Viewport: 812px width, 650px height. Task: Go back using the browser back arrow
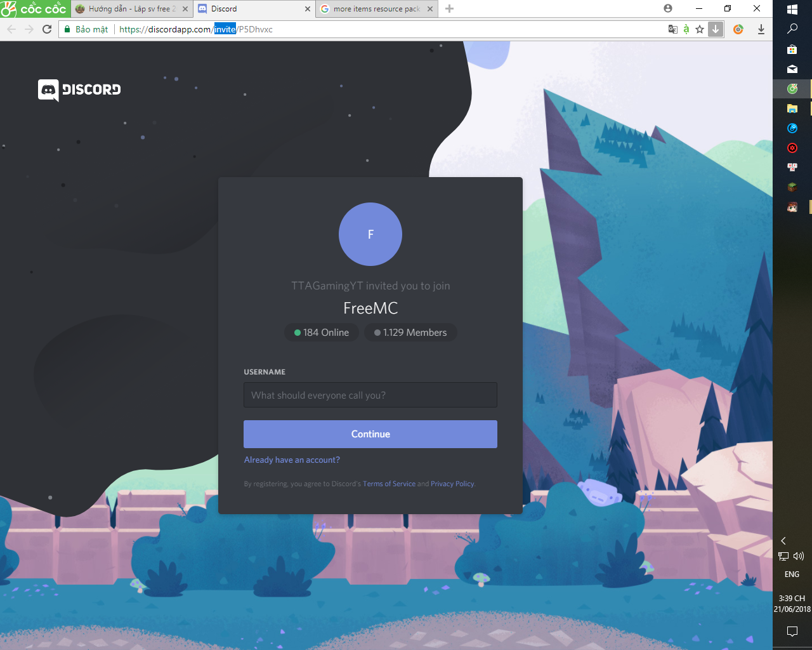[11, 29]
